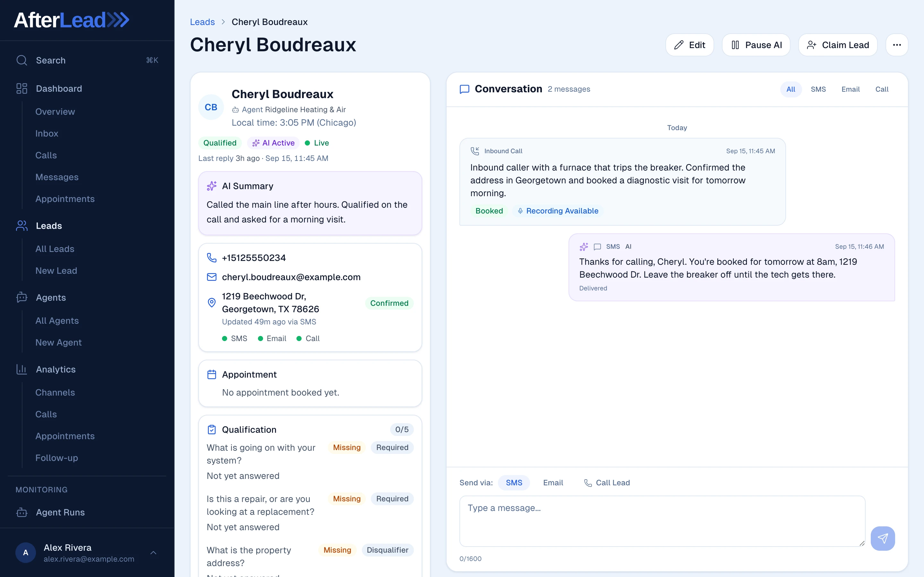Switch send via channel to Email
The image size is (924, 577).
click(553, 483)
